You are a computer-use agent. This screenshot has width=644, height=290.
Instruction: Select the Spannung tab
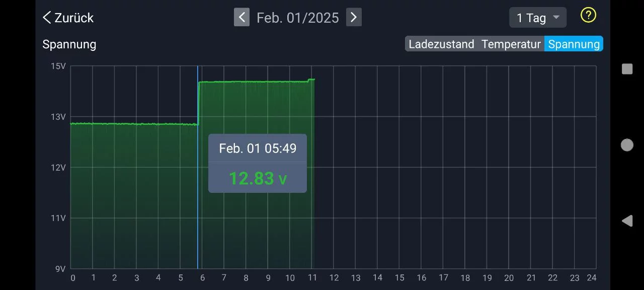pos(574,44)
